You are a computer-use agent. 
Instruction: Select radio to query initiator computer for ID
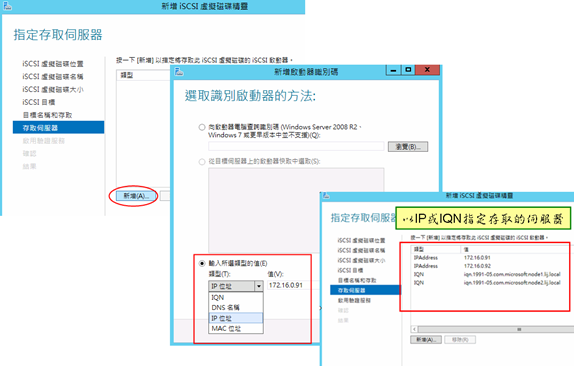[x=202, y=127]
